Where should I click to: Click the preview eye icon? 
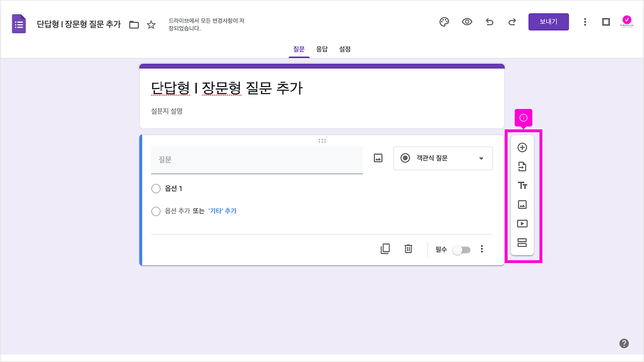[x=467, y=22]
